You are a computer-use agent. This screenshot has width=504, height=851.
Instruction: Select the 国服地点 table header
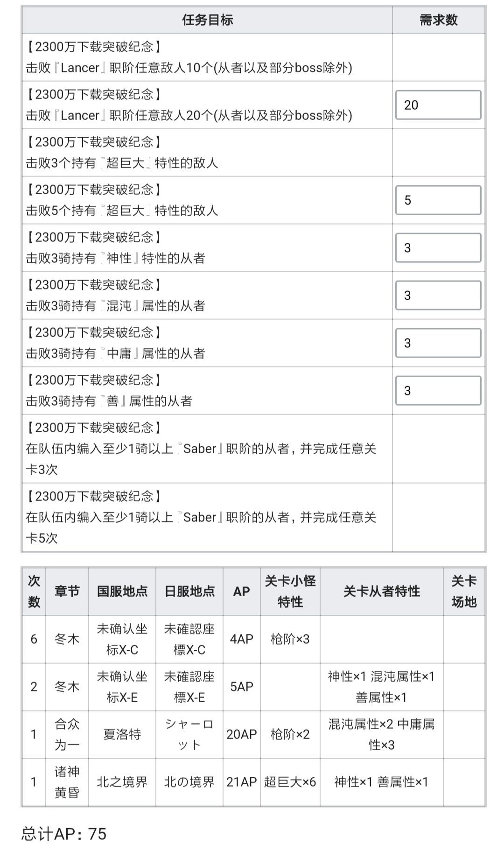pos(122,591)
